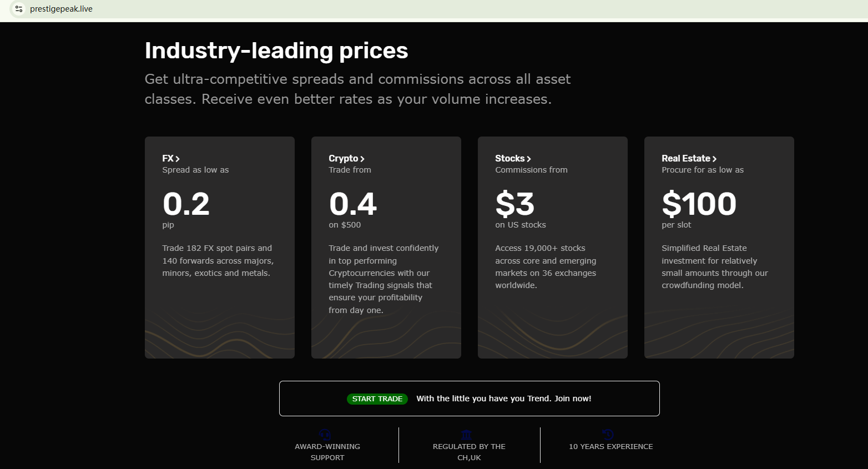
Task: Open the FX pricing link
Action: pos(168,159)
